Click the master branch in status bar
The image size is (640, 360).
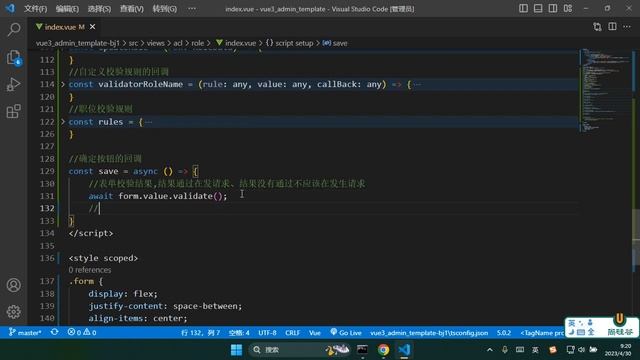(25, 332)
